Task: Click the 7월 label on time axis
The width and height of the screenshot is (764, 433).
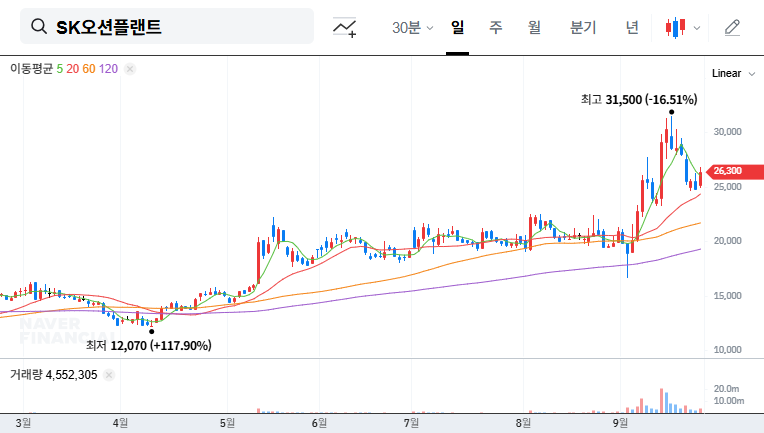Action: coord(411,423)
